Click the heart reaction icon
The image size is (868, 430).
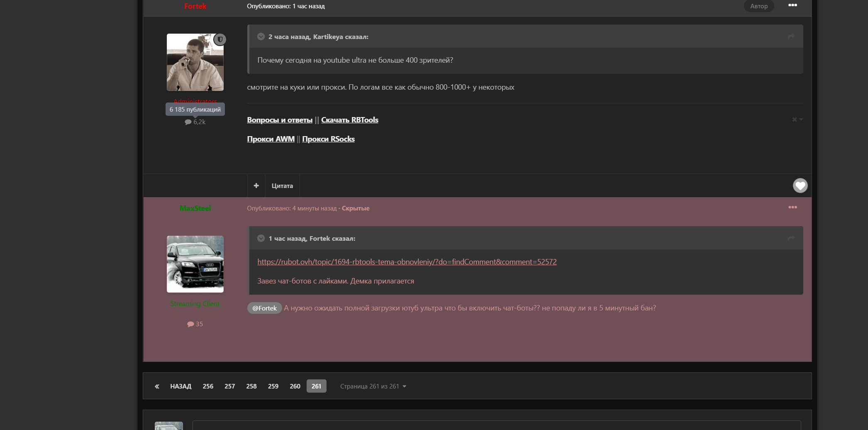pyautogui.click(x=800, y=186)
